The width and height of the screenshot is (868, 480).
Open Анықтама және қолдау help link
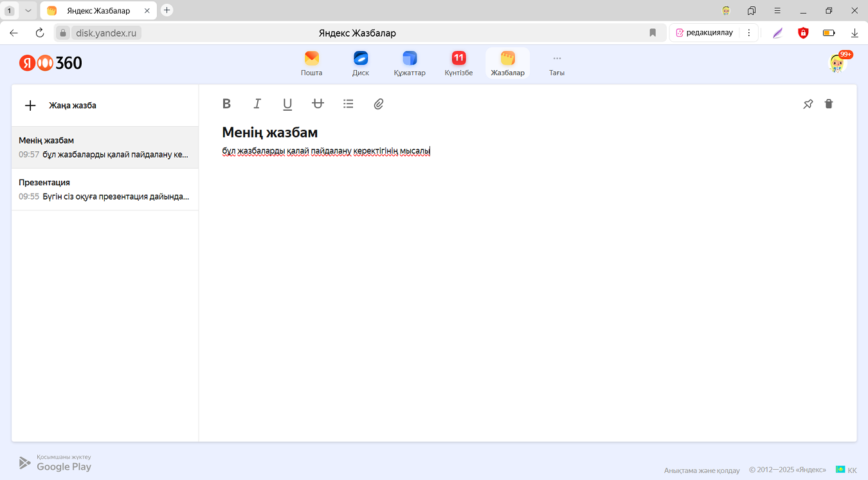pyautogui.click(x=701, y=470)
